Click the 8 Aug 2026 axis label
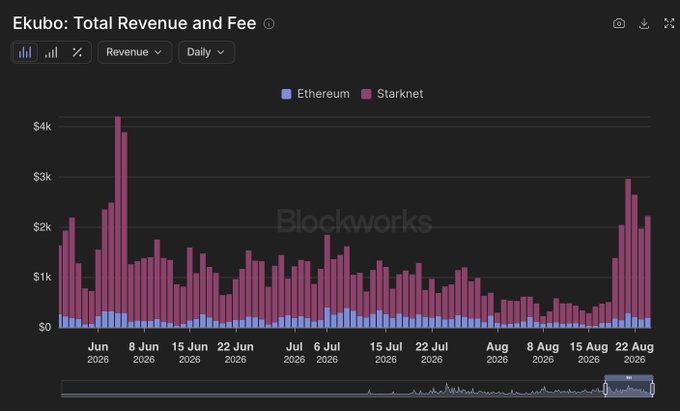The image size is (680, 411). (543, 353)
